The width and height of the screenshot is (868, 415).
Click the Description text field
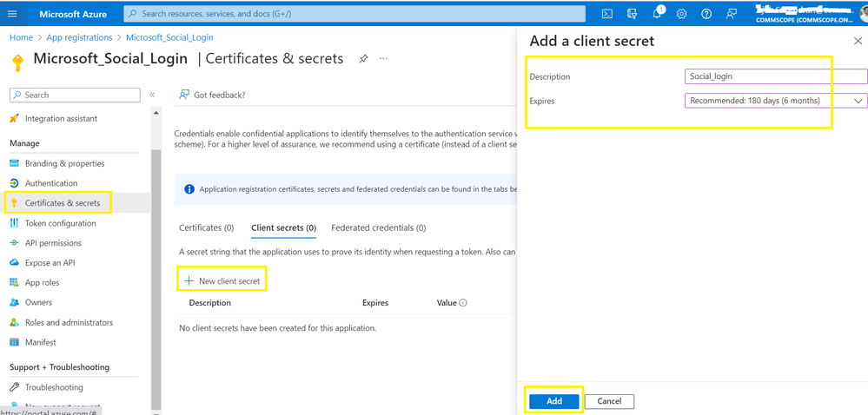tap(775, 76)
